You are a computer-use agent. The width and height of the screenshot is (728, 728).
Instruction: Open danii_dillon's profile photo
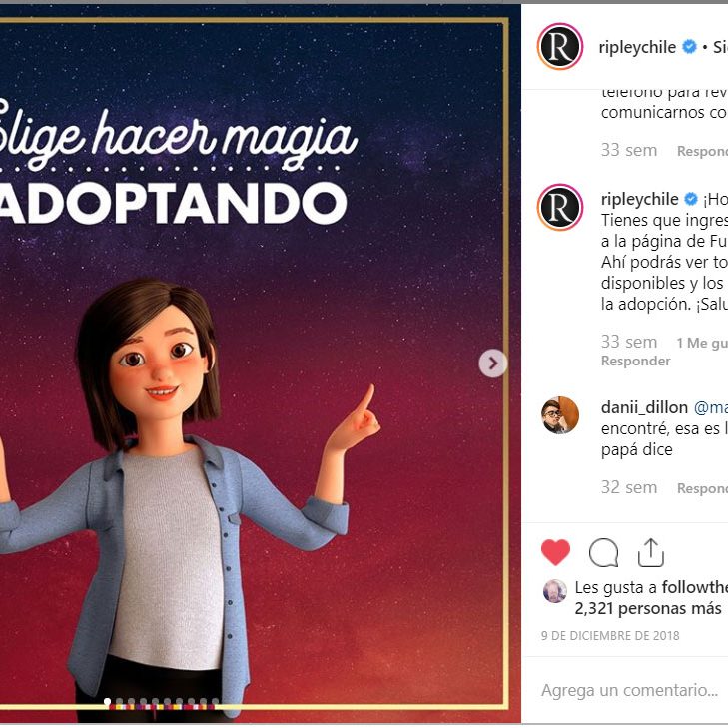click(x=560, y=415)
